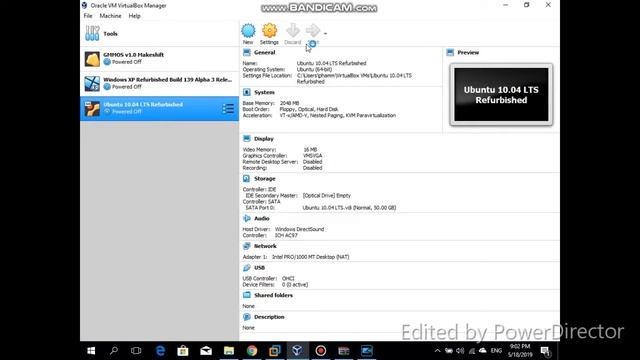Open the USB section heading
The height and width of the screenshot is (360, 640).
click(260, 268)
